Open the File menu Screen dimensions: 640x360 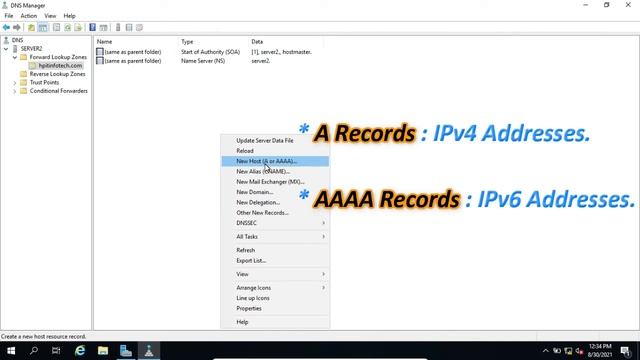[9, 16]
